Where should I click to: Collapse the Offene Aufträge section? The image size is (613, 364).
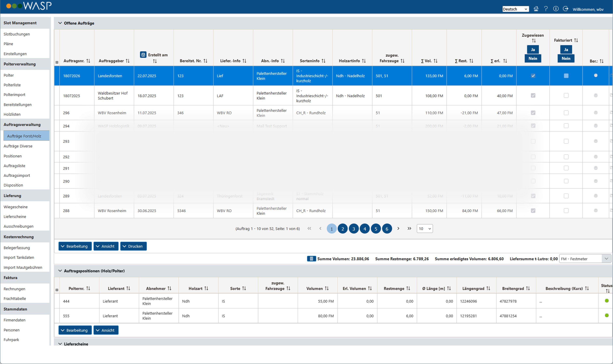[x=60, y=23]
